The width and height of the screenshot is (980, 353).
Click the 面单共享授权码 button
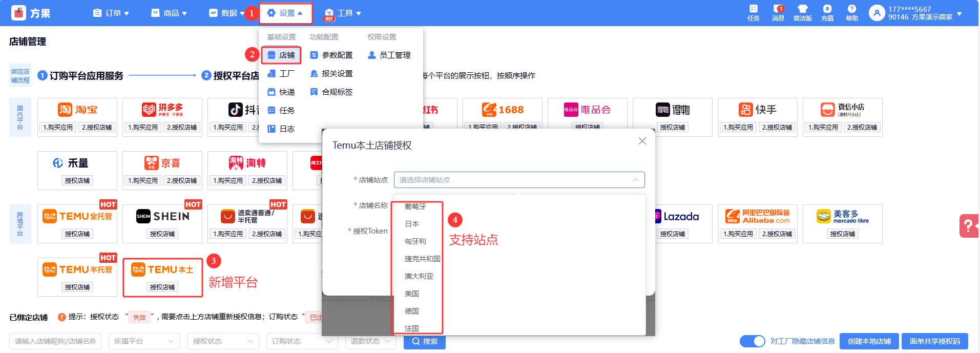point(935,341)
